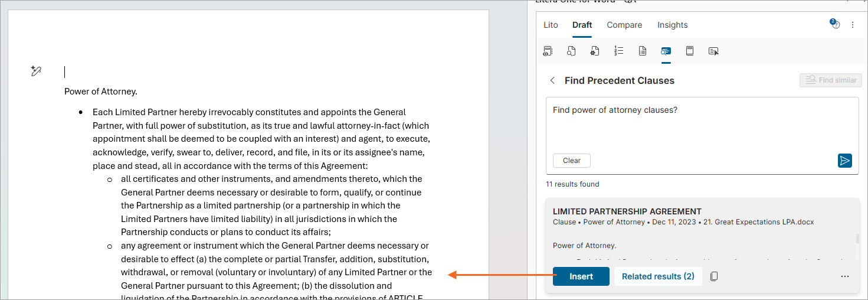The width and height of the screenshot is (868, 300).
Task: Open the document preview icon in the Draft toolbar
Action: (548, 51)
